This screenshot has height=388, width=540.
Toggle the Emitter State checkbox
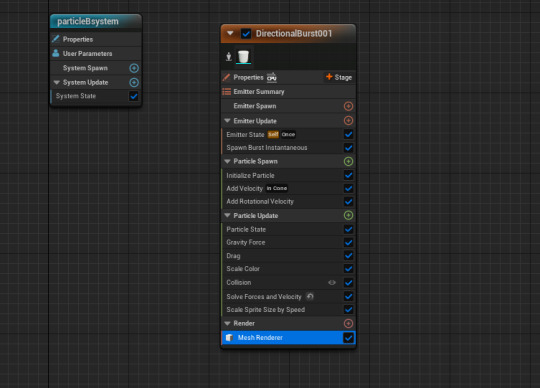click(348, 134)
